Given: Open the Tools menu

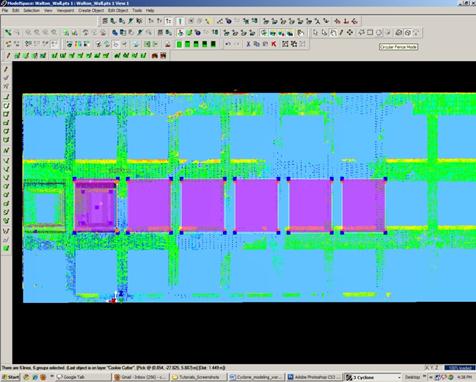Looking at the screenshot, I should click(x=137, y=11).
